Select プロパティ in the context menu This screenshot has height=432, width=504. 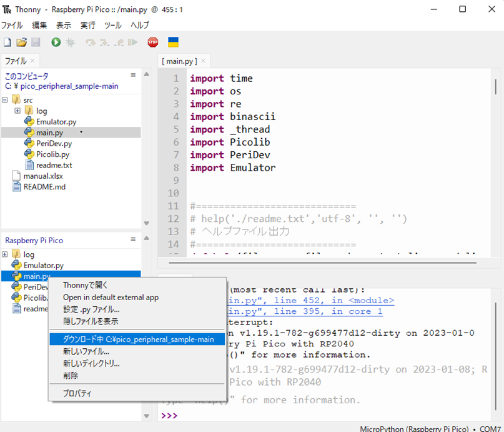77,393
